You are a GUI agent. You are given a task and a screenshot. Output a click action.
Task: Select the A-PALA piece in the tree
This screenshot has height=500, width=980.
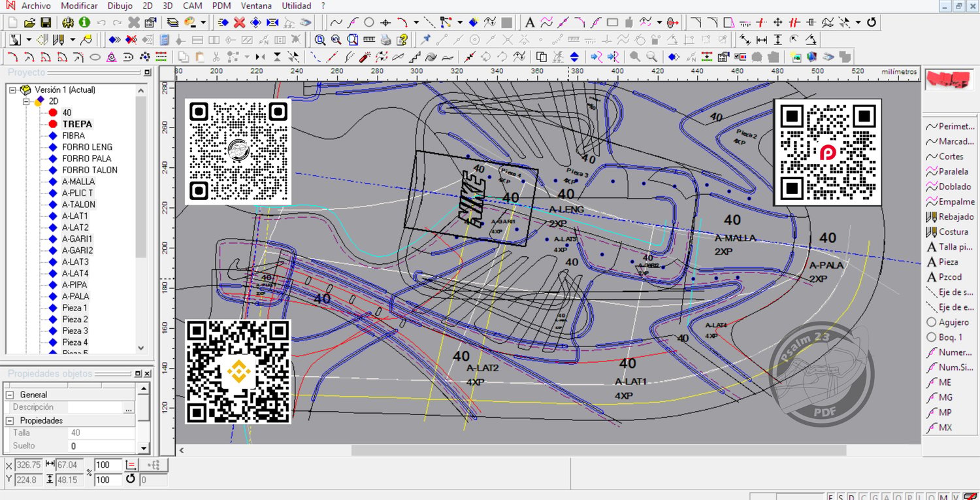click(76, 297)
